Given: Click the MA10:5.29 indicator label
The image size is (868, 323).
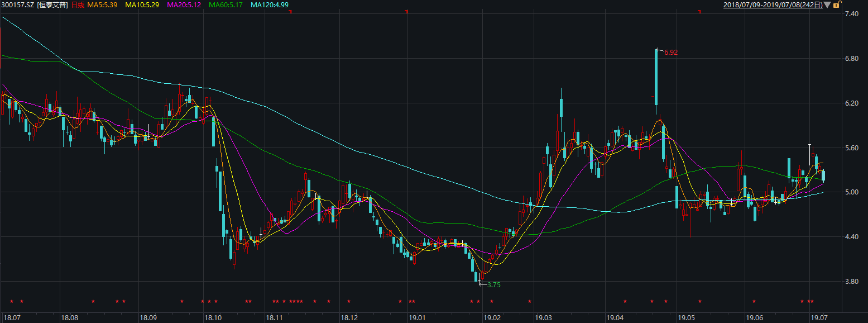Looking at the screenshot, I should (142, 5).
